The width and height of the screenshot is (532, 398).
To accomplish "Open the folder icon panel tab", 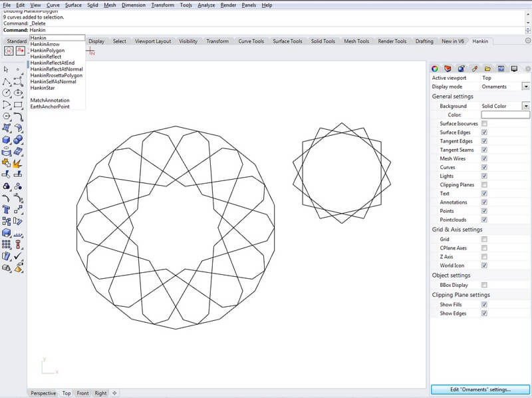I will pos(487,68).
